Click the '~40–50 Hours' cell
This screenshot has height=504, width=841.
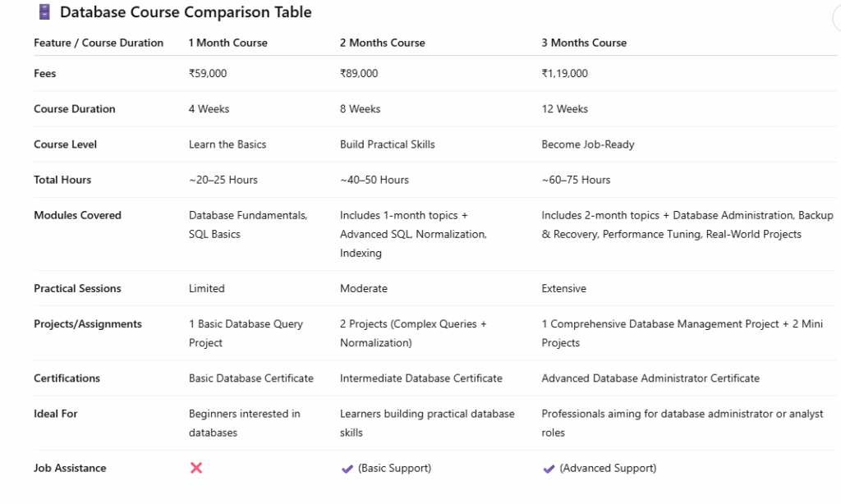click(x=374, y=180)
